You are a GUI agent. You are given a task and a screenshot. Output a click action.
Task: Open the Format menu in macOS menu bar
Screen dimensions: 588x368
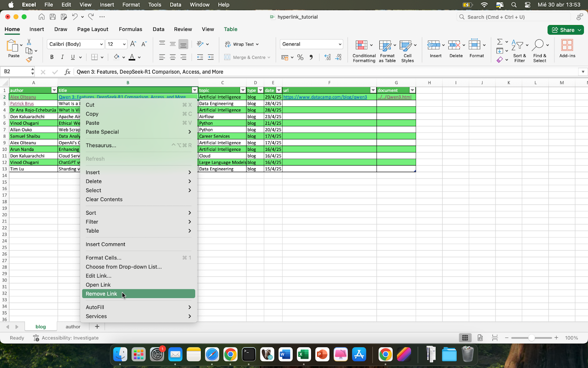[131, 5]
